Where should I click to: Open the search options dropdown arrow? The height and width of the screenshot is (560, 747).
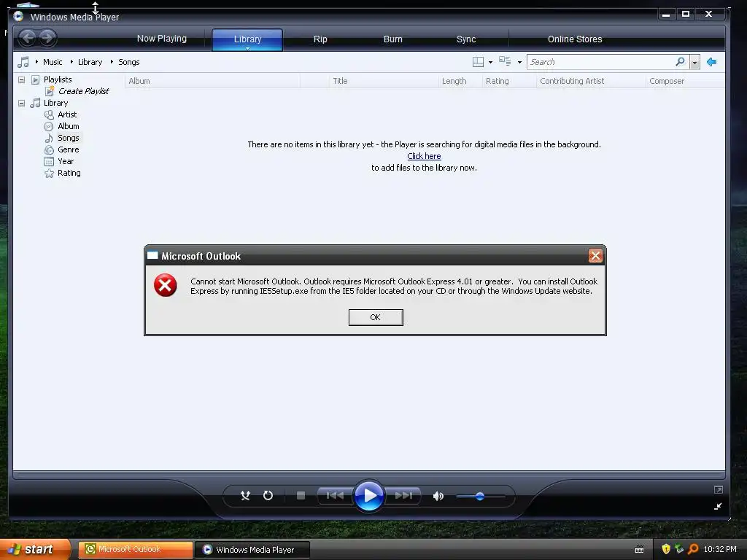click(x=694, y=63)
